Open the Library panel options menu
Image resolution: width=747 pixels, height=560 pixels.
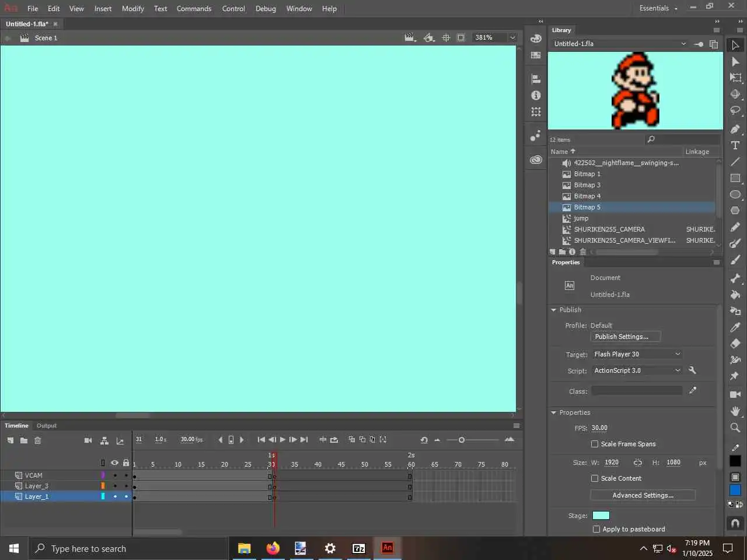pos(717,30)
